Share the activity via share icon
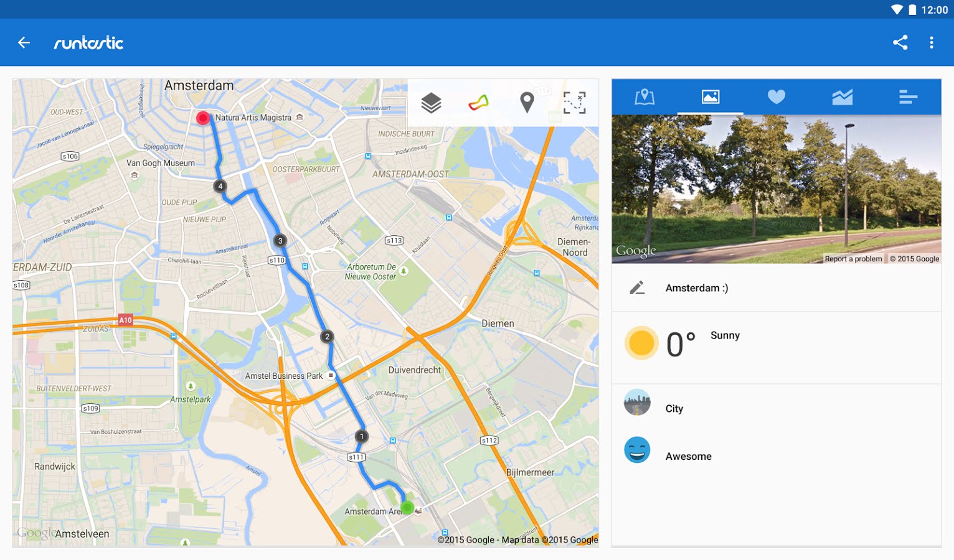Screen dimensions: 954x560 point(900,42)
